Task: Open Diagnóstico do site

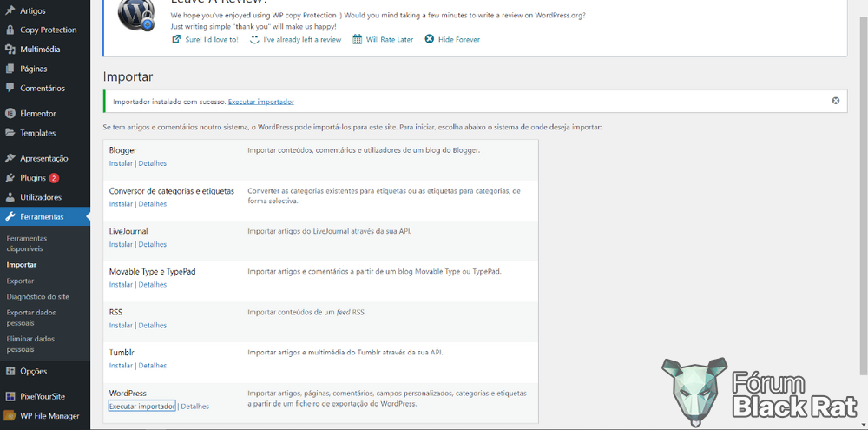Action: coord(37,296)
